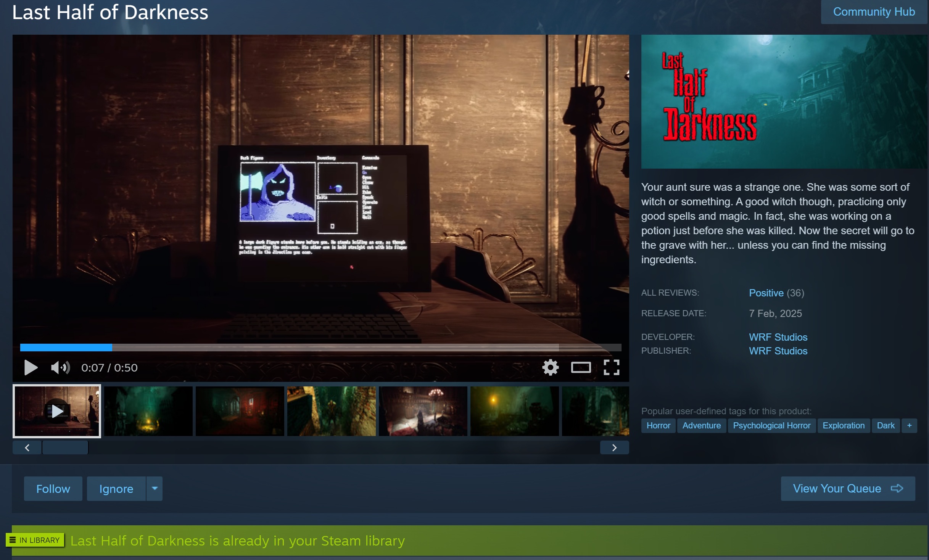The height and width of the screenshot is (560, 929).
Task: Click play icon on trailer thumbnail
Action: pyautogui.click(x=57, y=411)
